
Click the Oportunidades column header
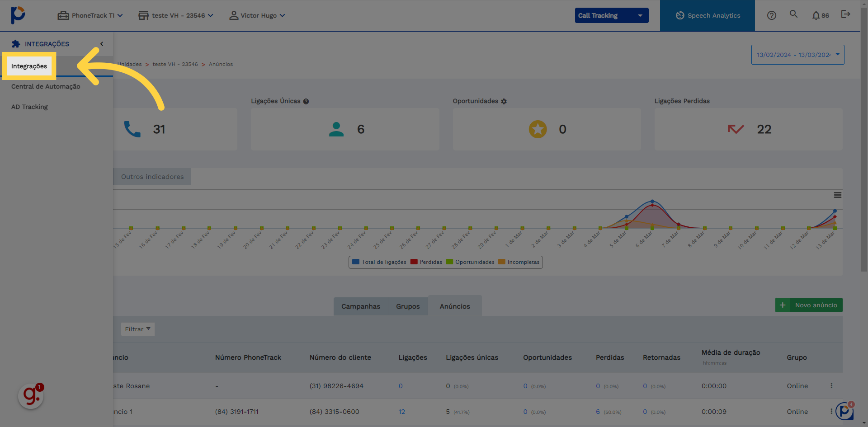click(547, 357)
